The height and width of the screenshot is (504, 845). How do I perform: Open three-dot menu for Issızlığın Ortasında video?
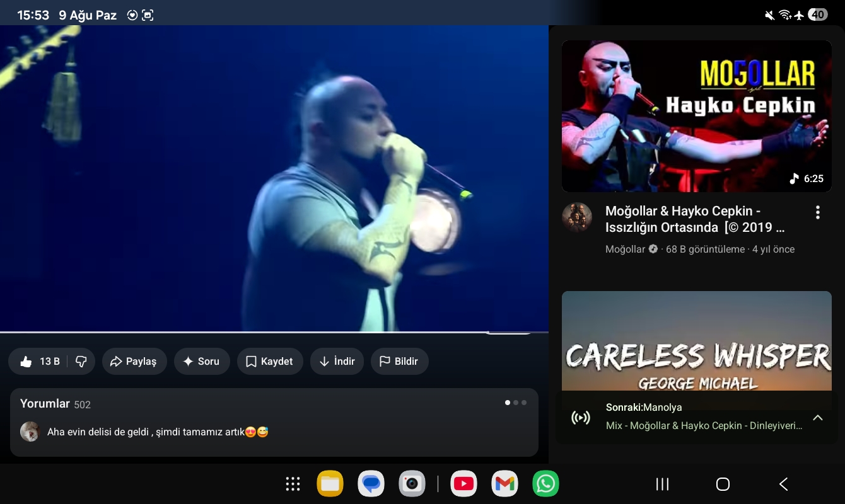coord(818,212)
